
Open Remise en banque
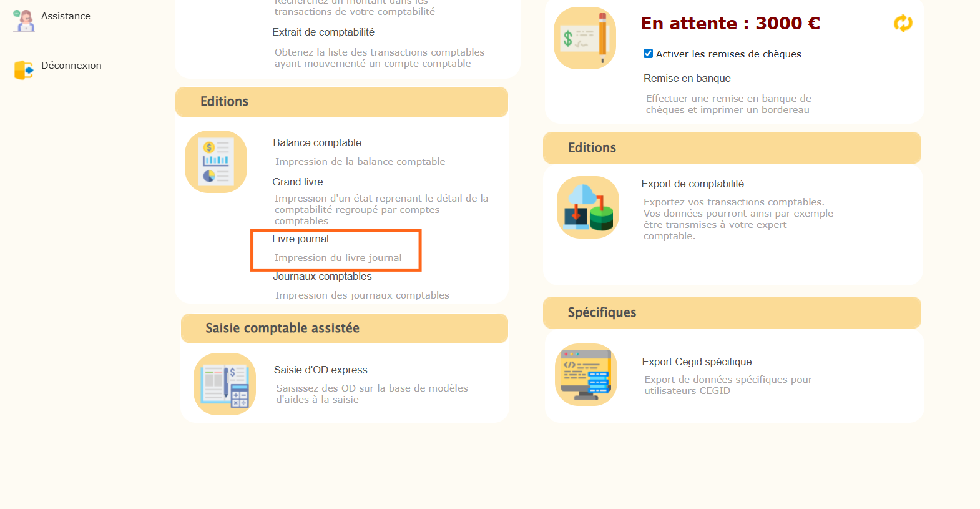[x=687, y=79]
